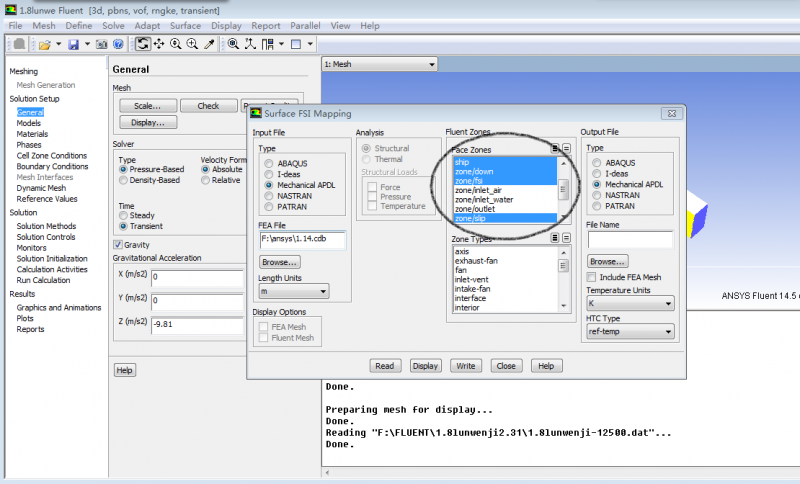The width and height of the screenshot is (800, 484).
Task: Click the Zone Types list scrollbar thumb
Action: tap(563, 266)
